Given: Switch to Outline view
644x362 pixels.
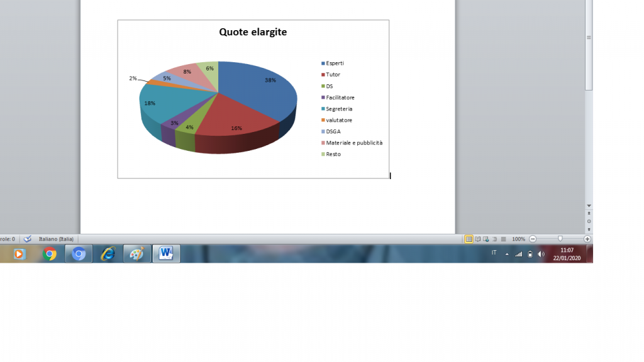Looking at the screenshot, I should (494, 239).
